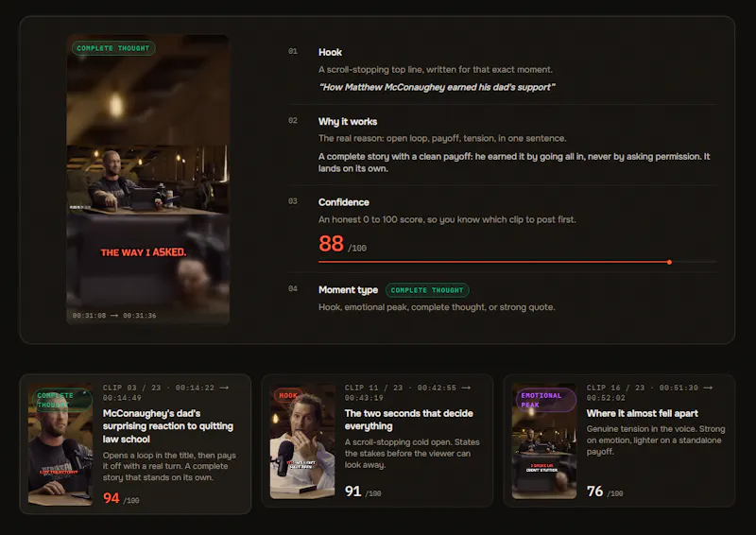This screenshot has height=535, width=756.
Task: Click the 76 score on Clip 16
Action: tap(595, 492)
